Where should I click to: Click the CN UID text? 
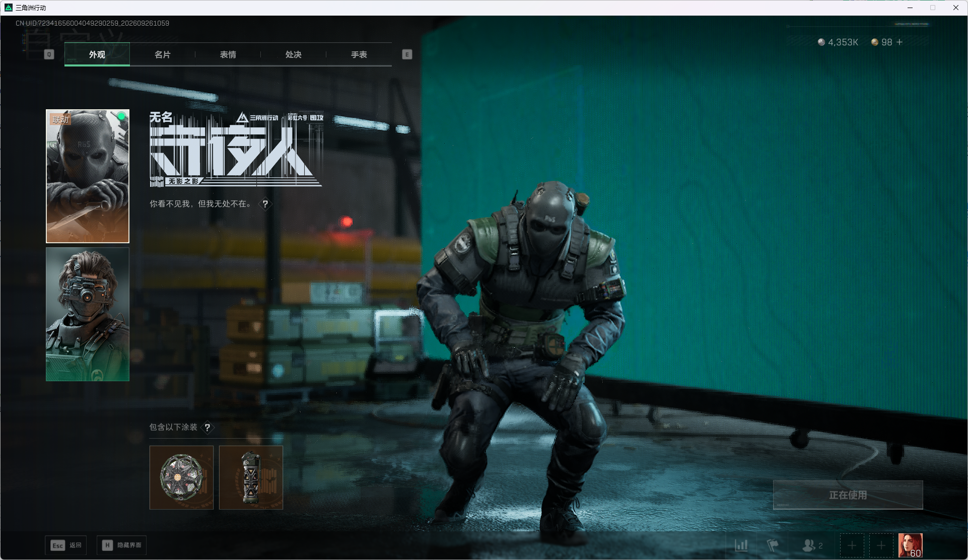[92, 23]
